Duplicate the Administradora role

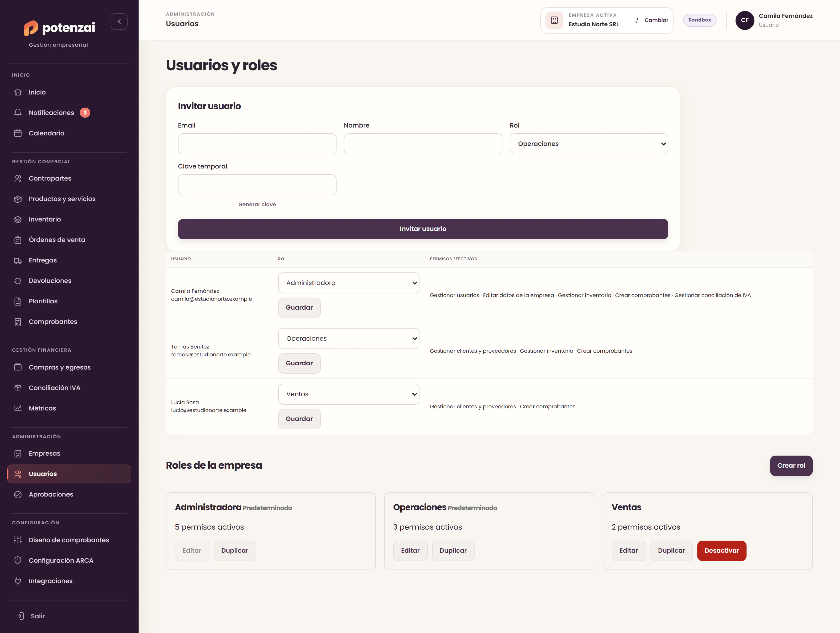tap(235, 551)
